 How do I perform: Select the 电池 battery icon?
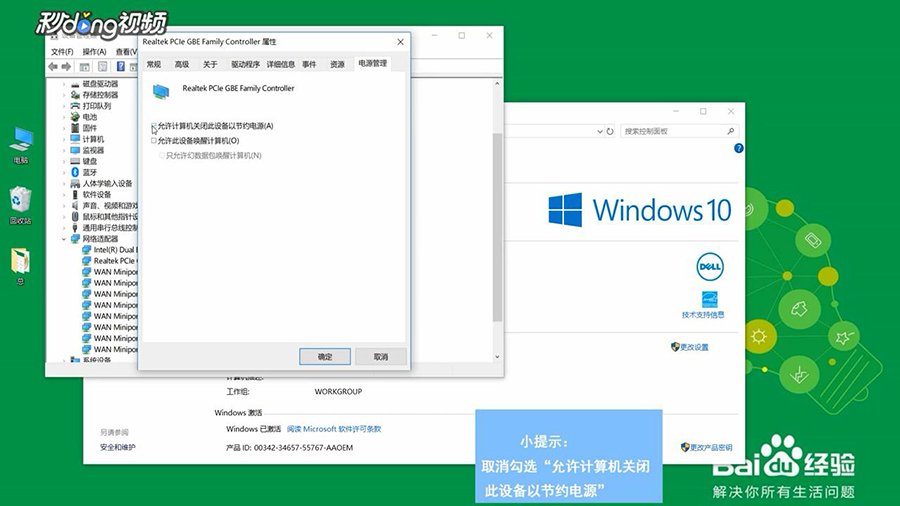[x=75, y=117]
